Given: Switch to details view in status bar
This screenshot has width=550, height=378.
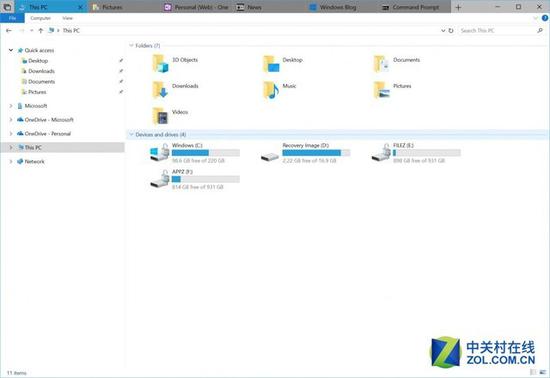Looking at the screenshot, I should click(x=533, y=372).
